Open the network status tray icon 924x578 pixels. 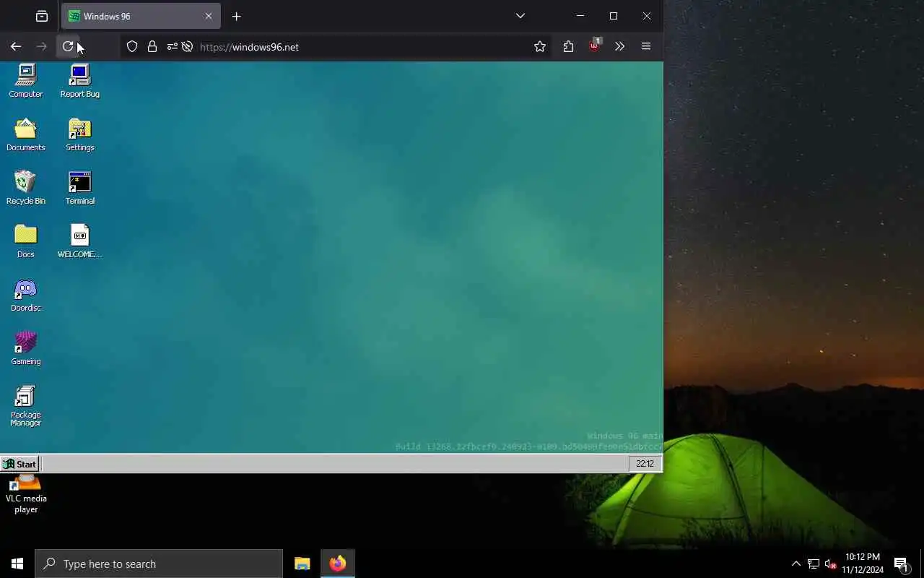814,564
